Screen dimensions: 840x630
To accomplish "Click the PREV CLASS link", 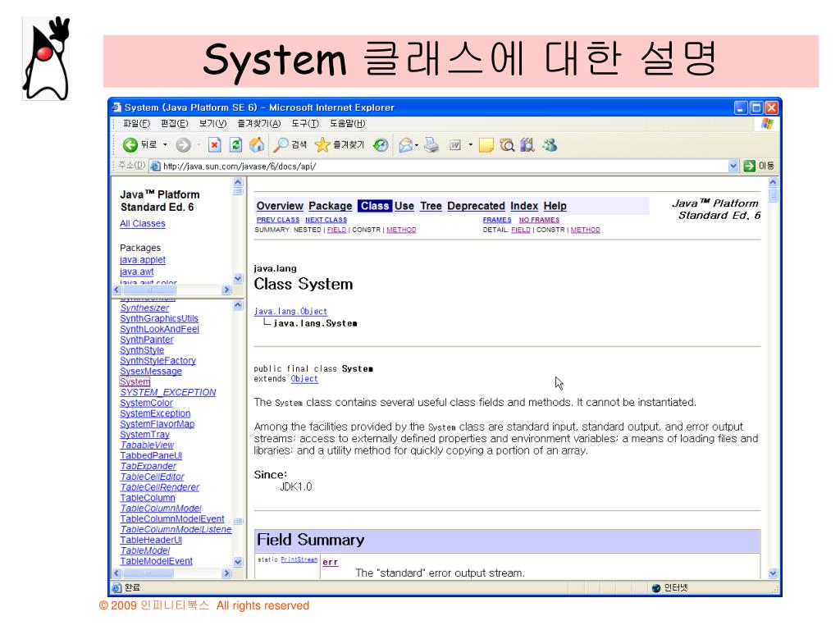I will click(277, 220).
